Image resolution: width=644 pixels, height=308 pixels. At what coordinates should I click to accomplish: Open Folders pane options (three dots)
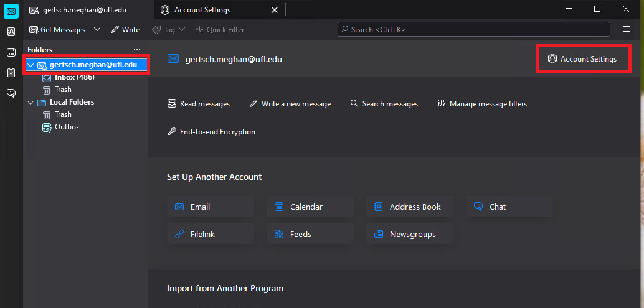point(137,49)
